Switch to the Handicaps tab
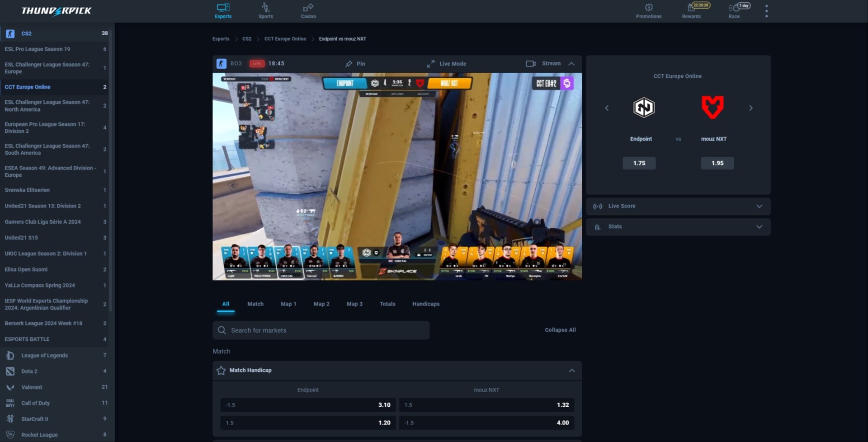 click(426, 304)
